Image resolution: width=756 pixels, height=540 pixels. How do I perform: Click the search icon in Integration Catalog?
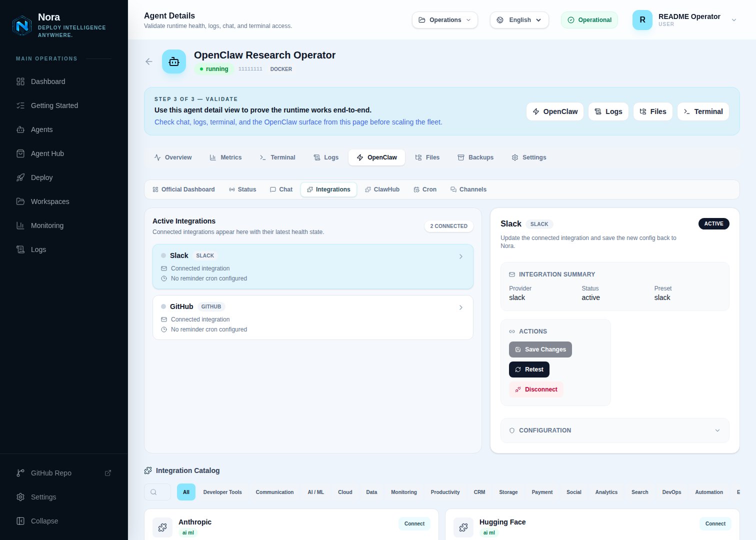point(153,492)
